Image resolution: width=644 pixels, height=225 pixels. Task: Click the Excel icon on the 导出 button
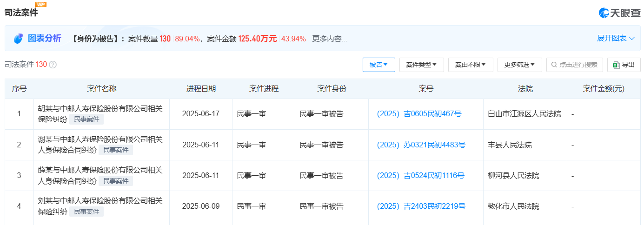pyautogui.click(x=616, y=65)
